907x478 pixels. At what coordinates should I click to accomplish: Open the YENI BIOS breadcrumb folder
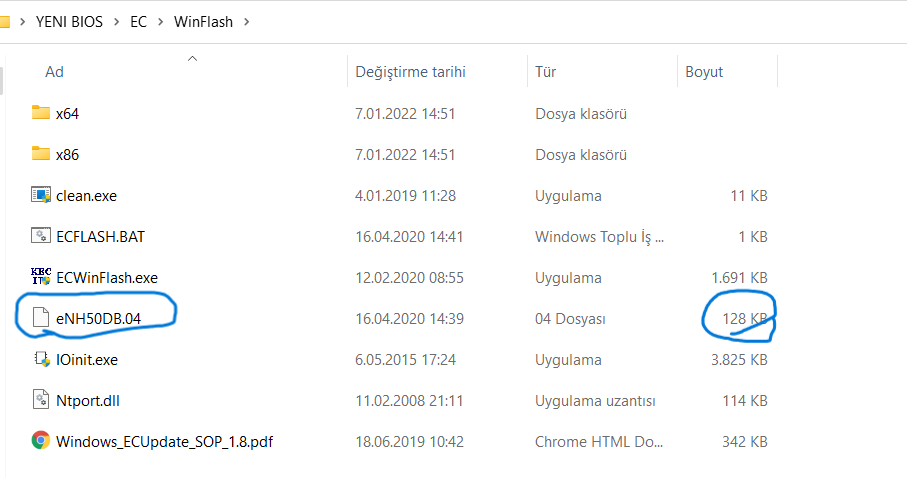69,22
